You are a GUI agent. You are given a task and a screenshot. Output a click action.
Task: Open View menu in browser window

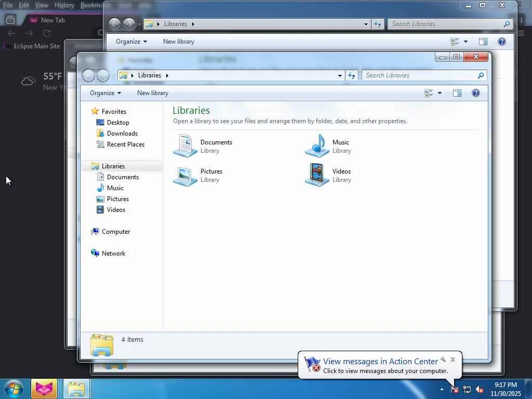click(42, 5)
